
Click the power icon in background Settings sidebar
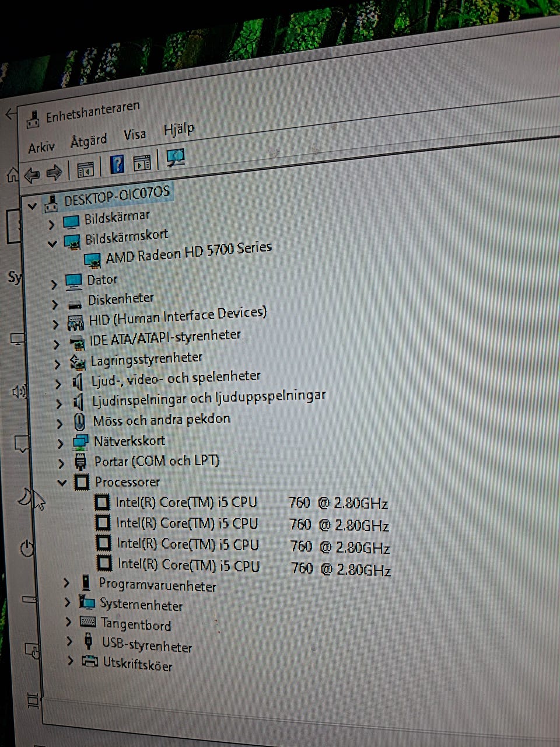click(x=27, y=548)
